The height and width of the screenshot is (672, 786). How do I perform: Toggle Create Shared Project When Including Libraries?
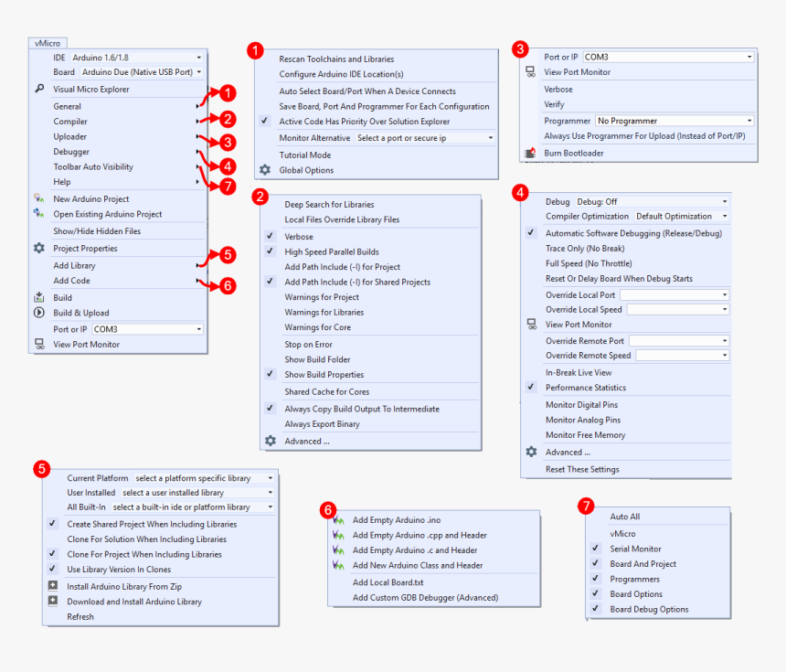[x=52, y=523]
